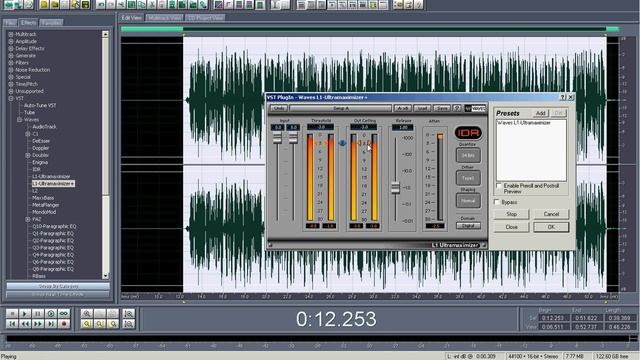Expand the Delay Effects category
Image resolution: width=640 pixels, height=360 pixels.
[x=11, y=49]
